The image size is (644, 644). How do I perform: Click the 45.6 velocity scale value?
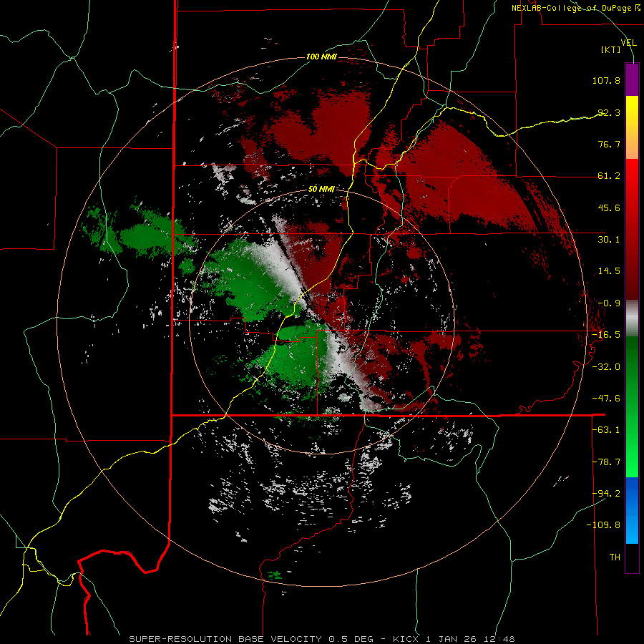point(609,208)
